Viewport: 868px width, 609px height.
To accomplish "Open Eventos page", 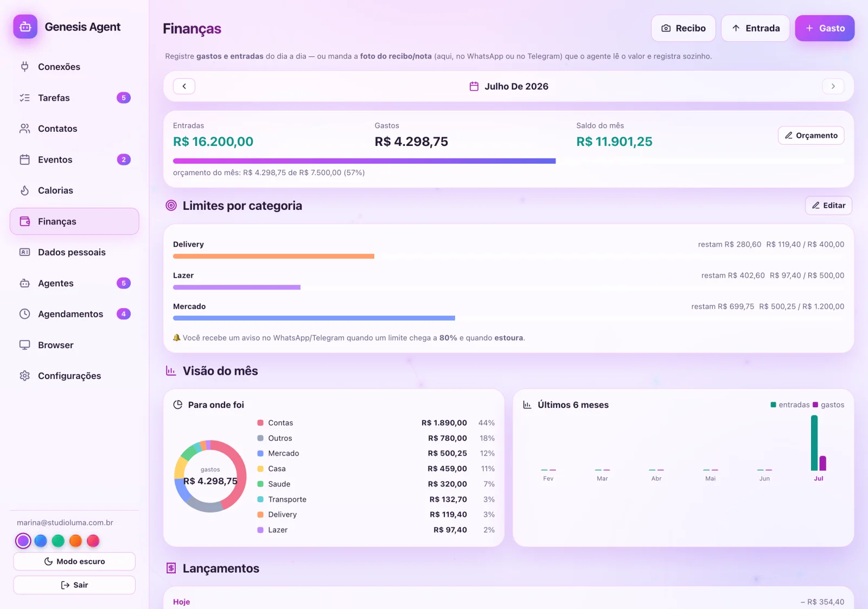I will click(x=74, y=159).
